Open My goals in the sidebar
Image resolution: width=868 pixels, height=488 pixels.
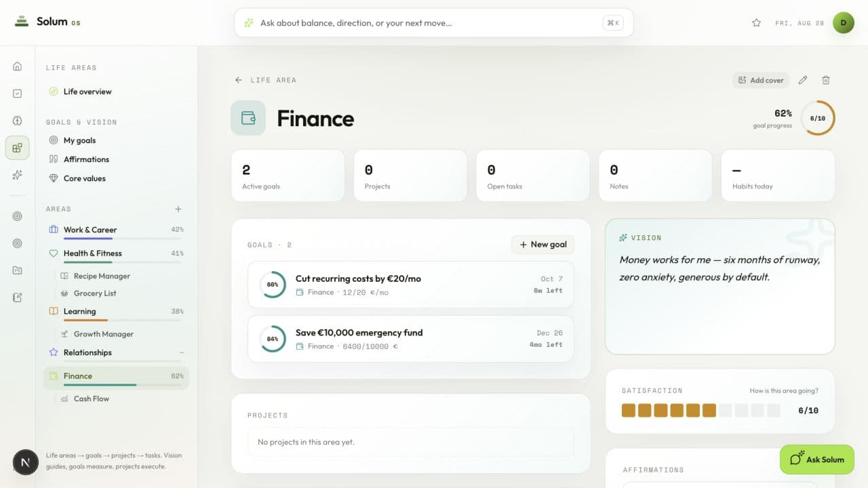pyautogui.click(x=116, y=140)
